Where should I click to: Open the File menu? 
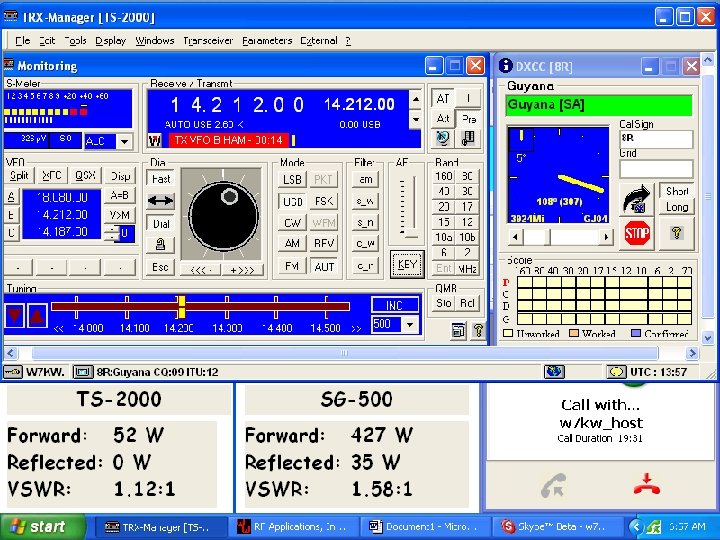click(x=22, y=40)
